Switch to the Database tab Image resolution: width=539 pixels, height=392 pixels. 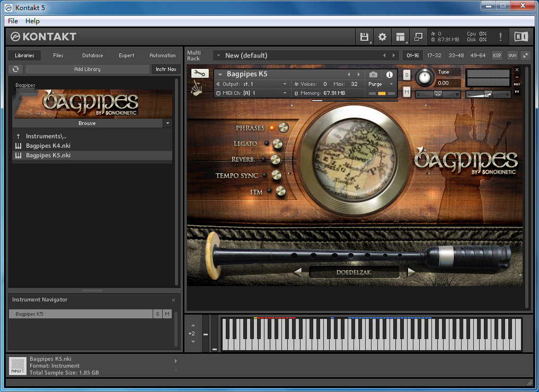tap(92, 55)
